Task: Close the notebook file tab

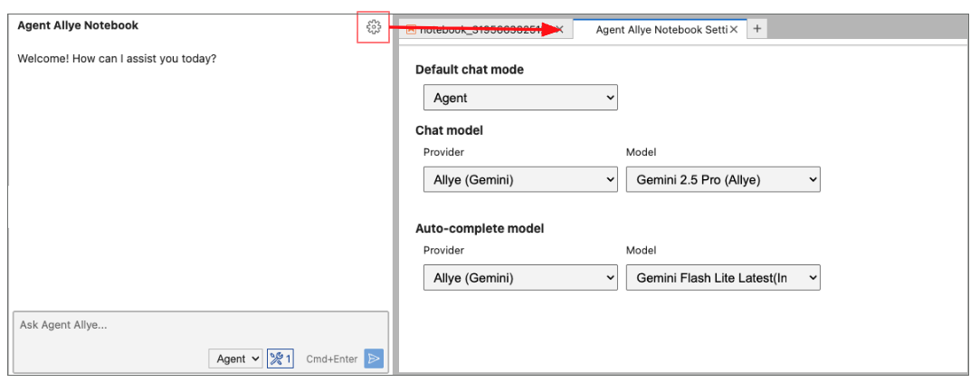Action: click(559, 29)
